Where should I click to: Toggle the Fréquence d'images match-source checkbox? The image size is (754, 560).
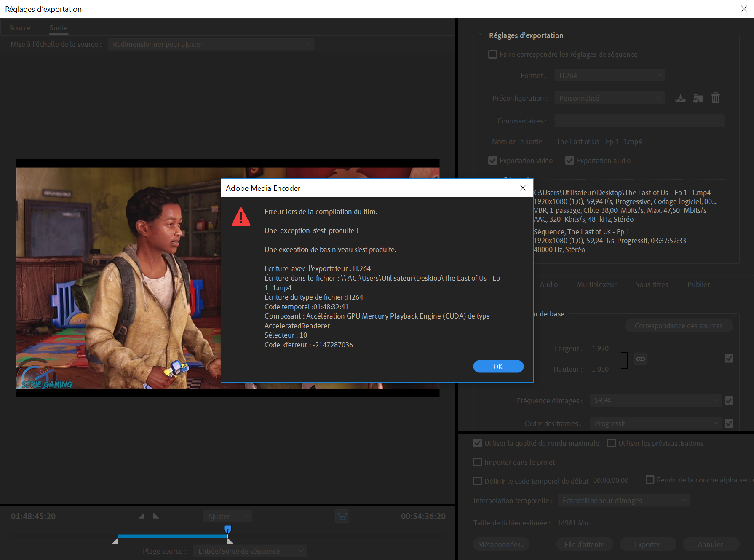click(729, 401)
